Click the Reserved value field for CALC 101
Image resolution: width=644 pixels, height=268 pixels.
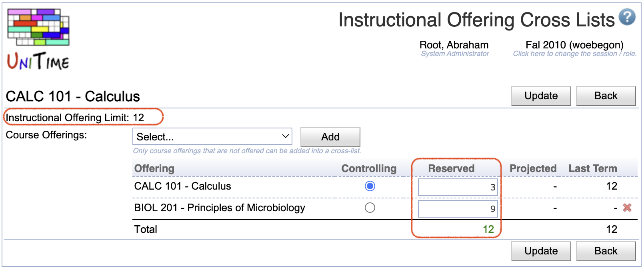point(458,186)
